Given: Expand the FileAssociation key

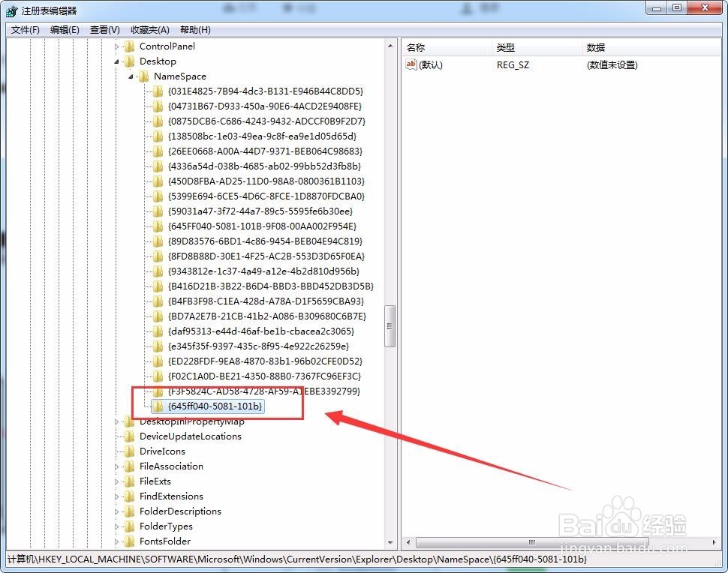Looking at the screenshot, I should pos(116,466).
